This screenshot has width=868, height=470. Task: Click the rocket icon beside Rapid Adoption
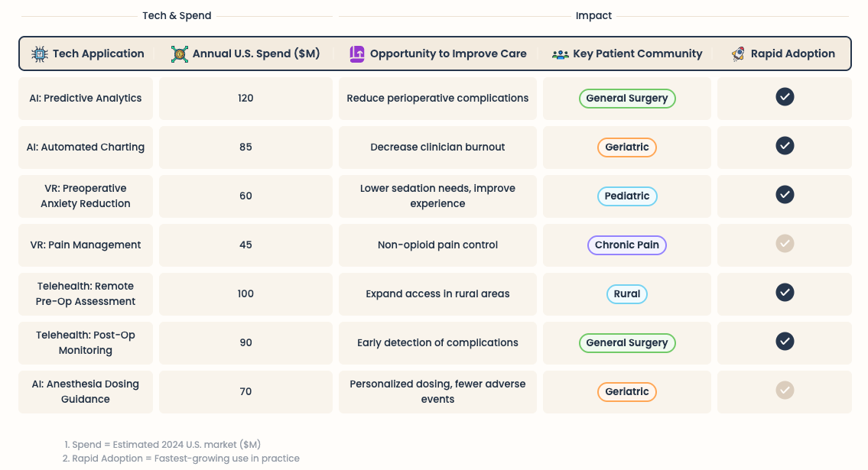point(738,54)
